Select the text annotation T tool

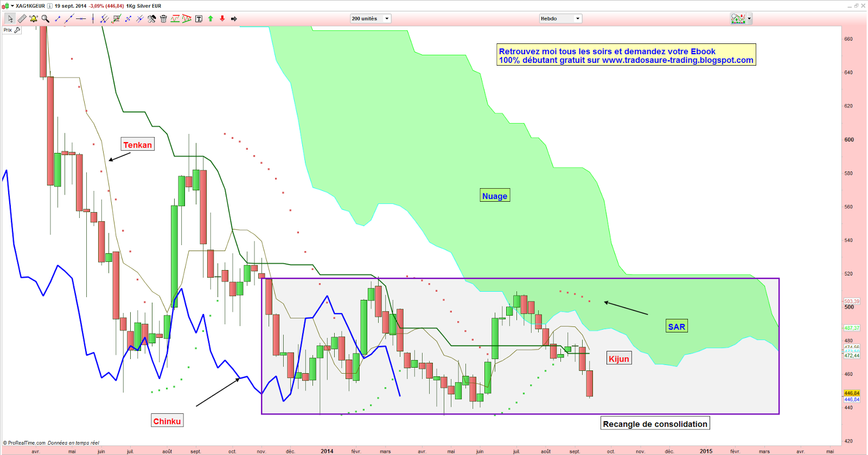[x=199, y=18]
